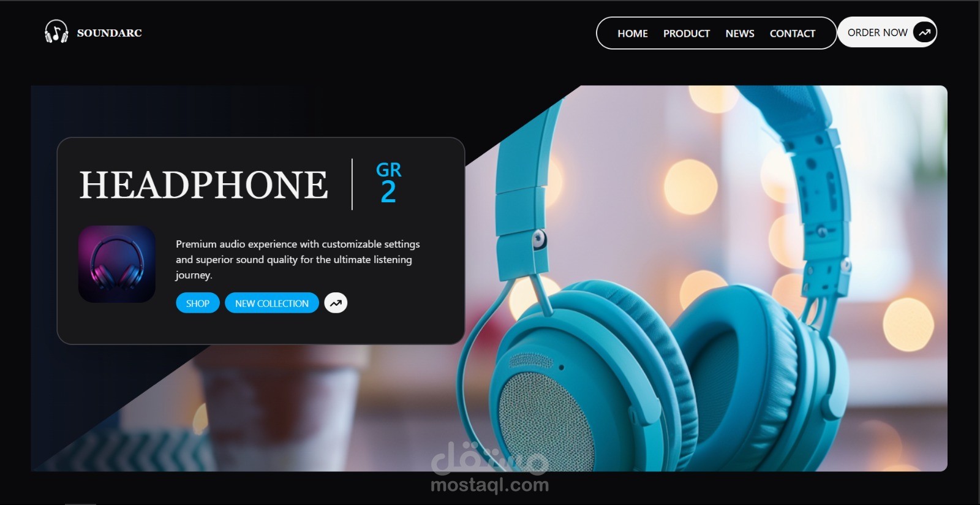The height and width of the screenshot is (505, 980).
Task: Open the News section
Action: (739, 34)
